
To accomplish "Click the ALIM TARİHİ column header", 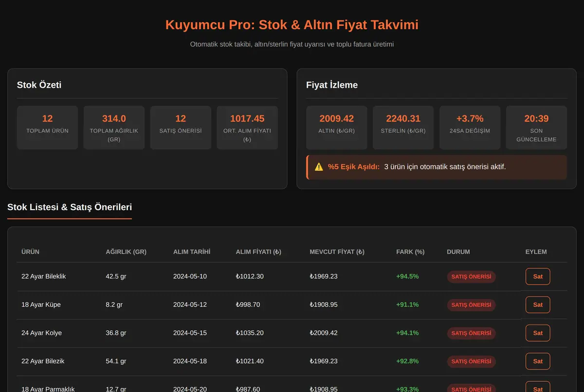I will point(192,252).
